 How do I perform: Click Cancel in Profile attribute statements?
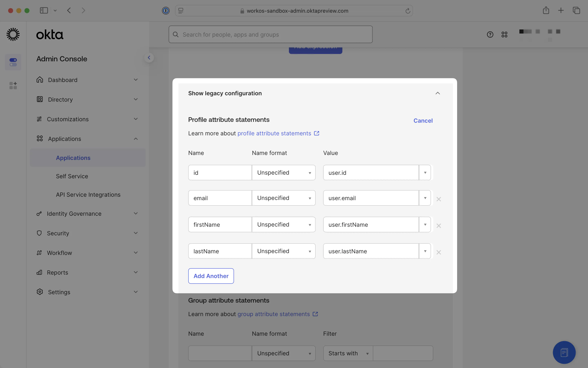[423, 120]
